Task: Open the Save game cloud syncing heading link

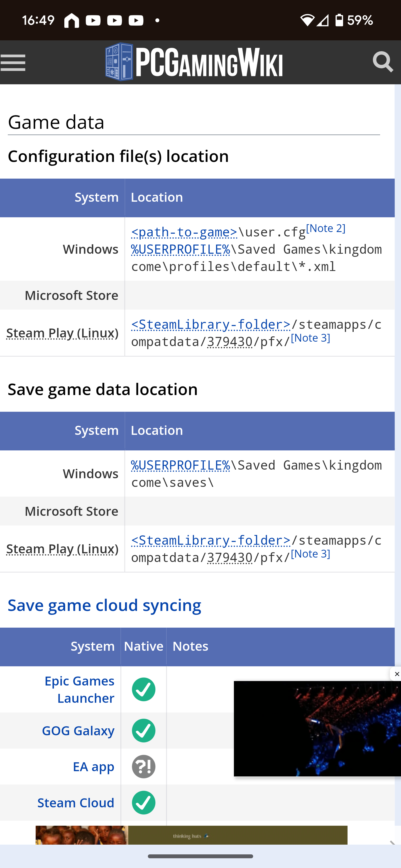Action: tap(104, 605)
